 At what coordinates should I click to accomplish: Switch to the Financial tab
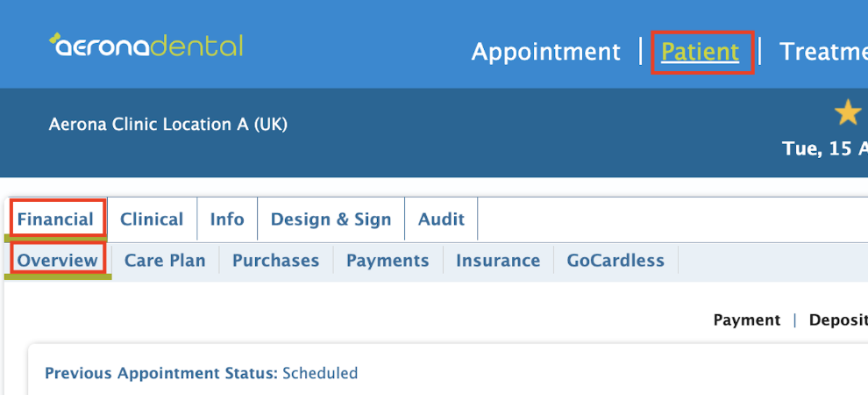pos(55,219)
